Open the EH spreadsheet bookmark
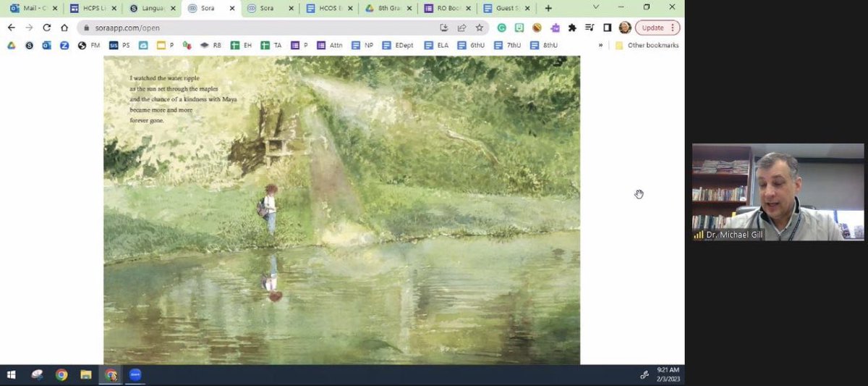 click(x=242, y=45)
